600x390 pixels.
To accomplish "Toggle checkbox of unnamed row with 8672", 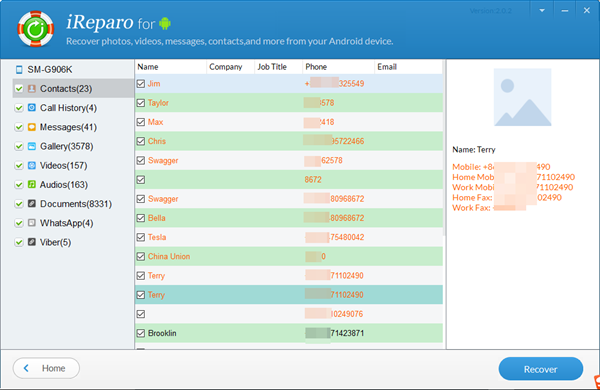I will tap(141, 179).
